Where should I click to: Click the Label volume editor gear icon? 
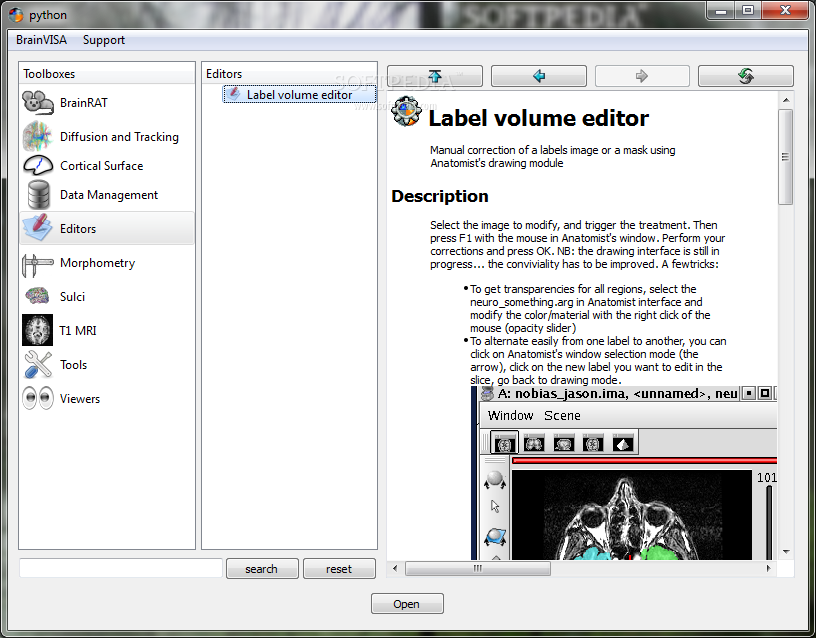coord(406,111)
